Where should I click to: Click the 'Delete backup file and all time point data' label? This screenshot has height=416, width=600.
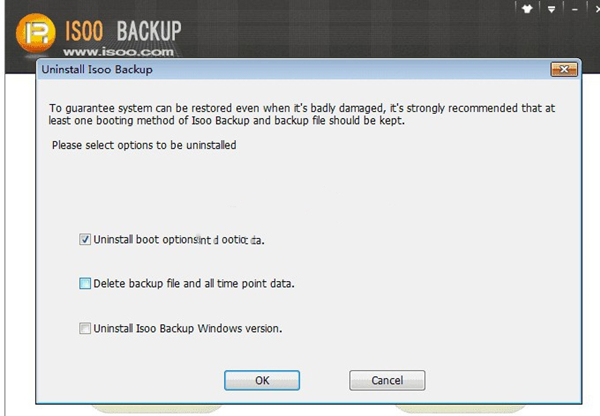coord(193,284)
